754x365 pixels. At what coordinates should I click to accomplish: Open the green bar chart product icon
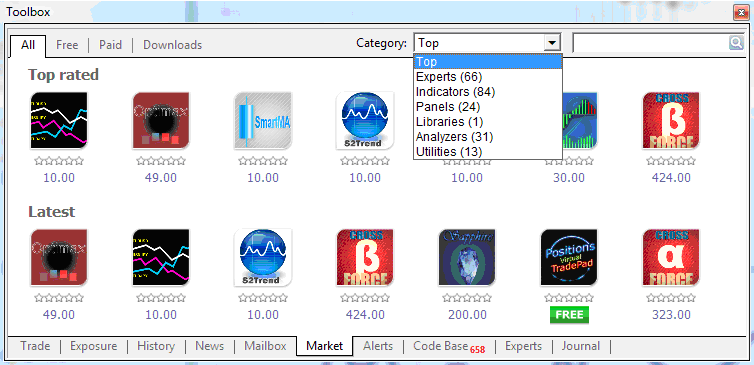[580, 120]
